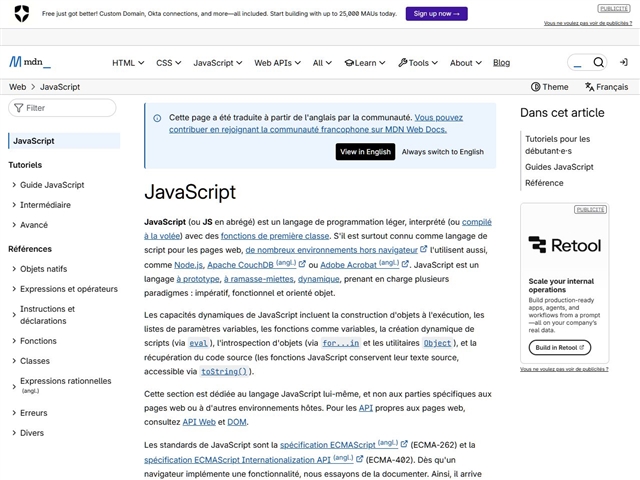Image resolution: width=640 pixels, height=480 pixels.
Task: Click external link icon after Adobe Acrobat
Action: coord(405,264)
